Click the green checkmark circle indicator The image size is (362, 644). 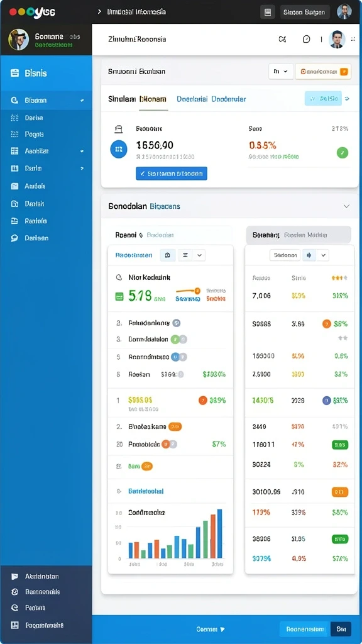tap(343, 153)
